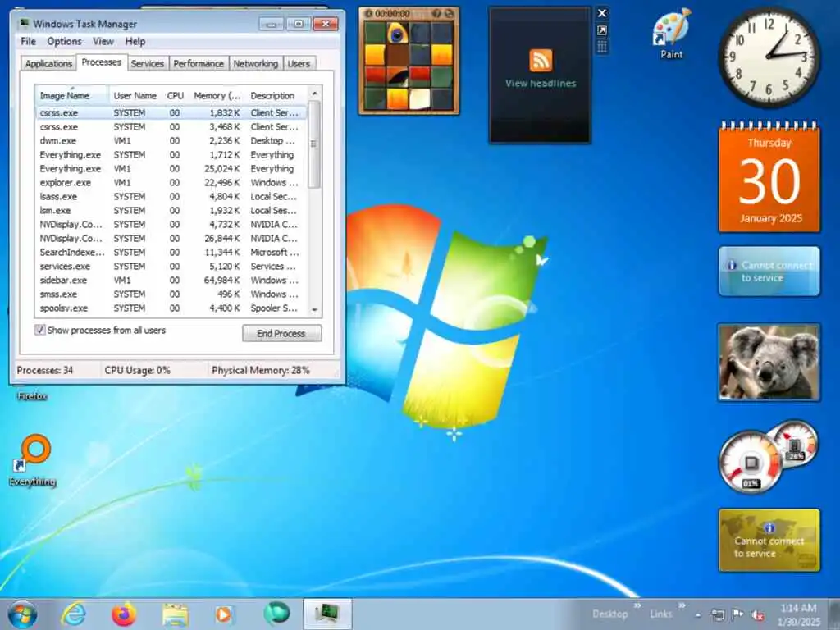The height and width of the screenshot is (630, 840).
Task: Grab the Feed Headlines gadget drag handle
Action: 602,48
